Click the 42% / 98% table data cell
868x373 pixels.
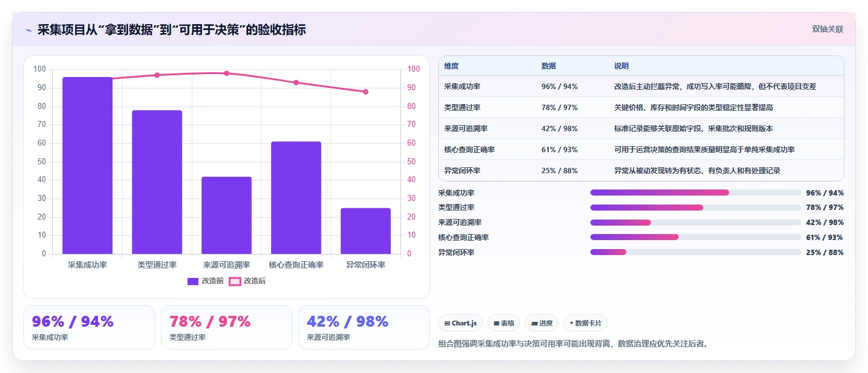pos(560,128)
